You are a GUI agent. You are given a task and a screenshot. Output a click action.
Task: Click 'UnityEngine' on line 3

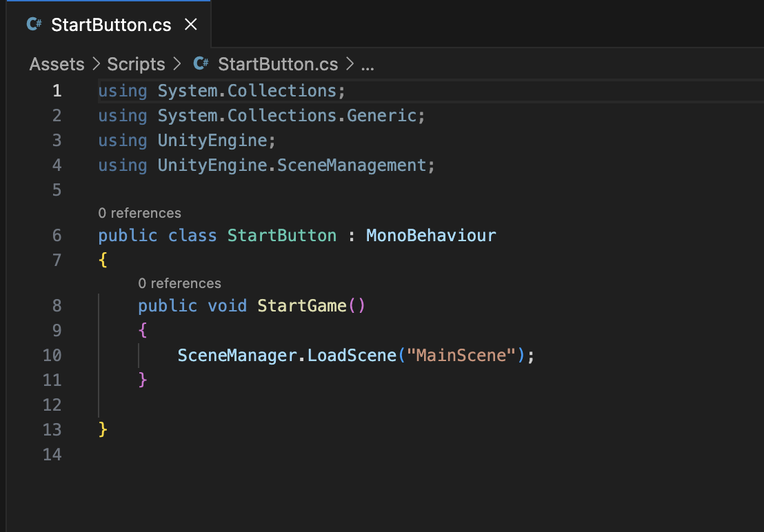212,141
